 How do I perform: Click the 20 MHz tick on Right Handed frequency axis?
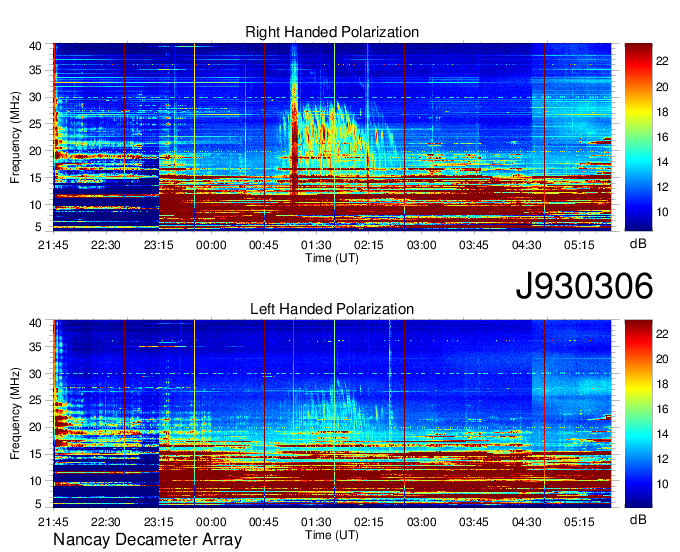point(35,151)
